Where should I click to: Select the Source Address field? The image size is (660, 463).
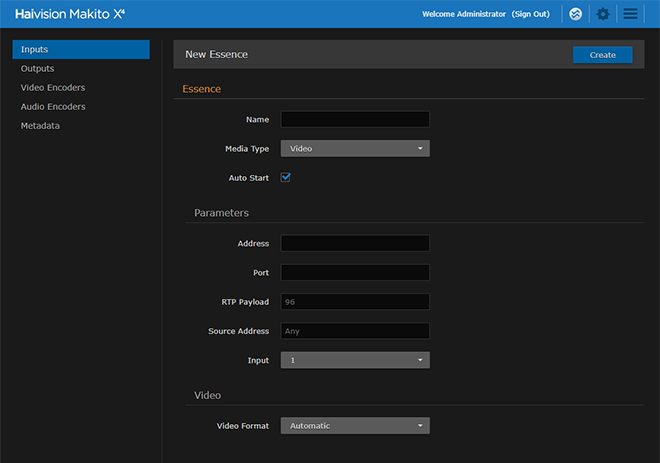(x=355, y=330)
